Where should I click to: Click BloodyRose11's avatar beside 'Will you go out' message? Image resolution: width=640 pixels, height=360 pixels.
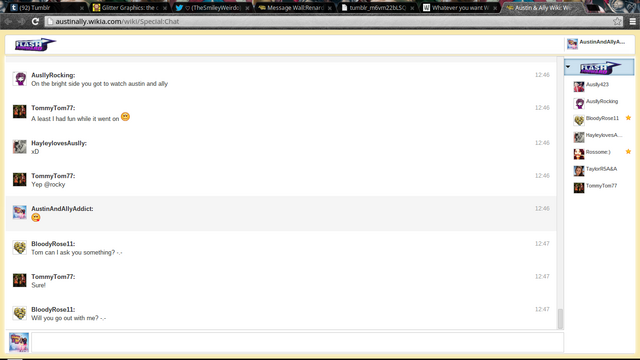coord(19,313)
